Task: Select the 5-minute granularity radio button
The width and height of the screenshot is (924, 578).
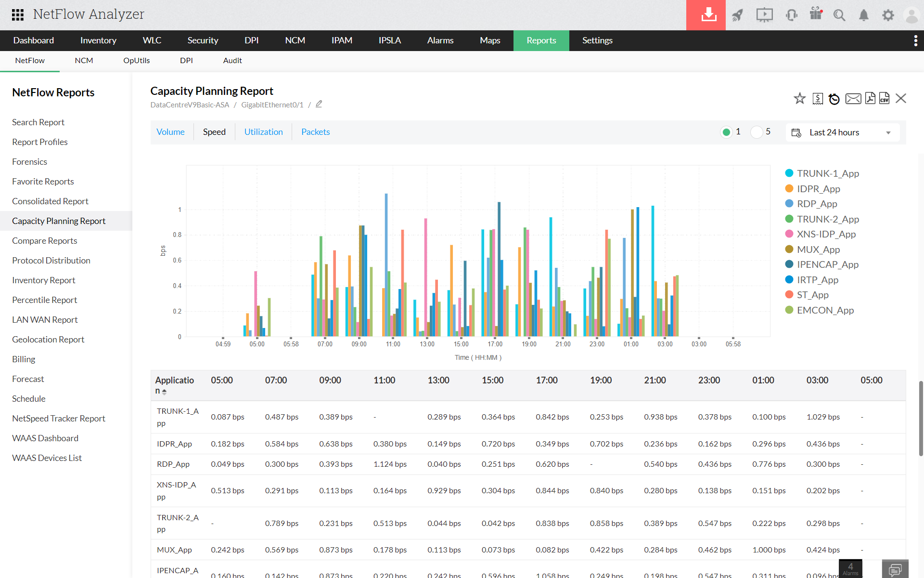Action: point(757,132)
